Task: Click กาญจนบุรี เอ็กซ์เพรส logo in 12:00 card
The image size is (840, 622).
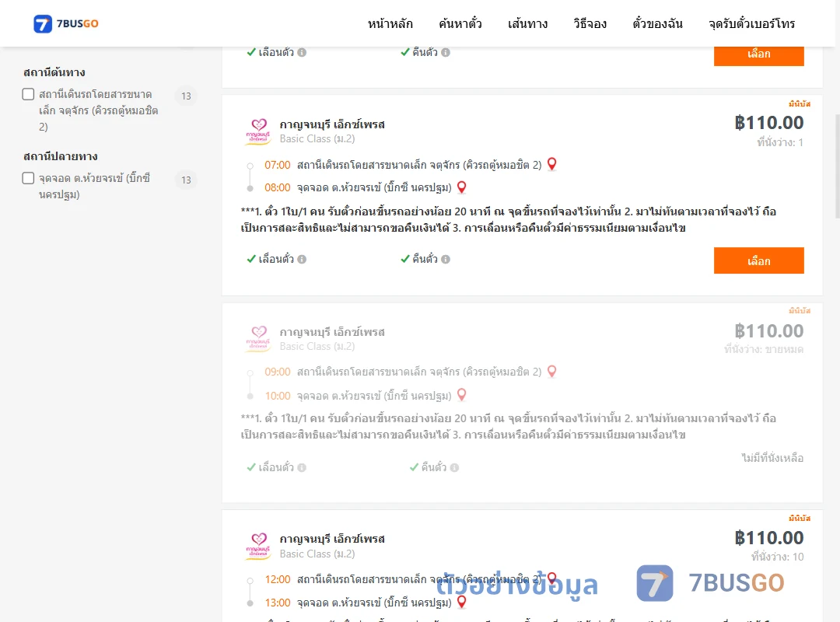Action: point(258,547)
